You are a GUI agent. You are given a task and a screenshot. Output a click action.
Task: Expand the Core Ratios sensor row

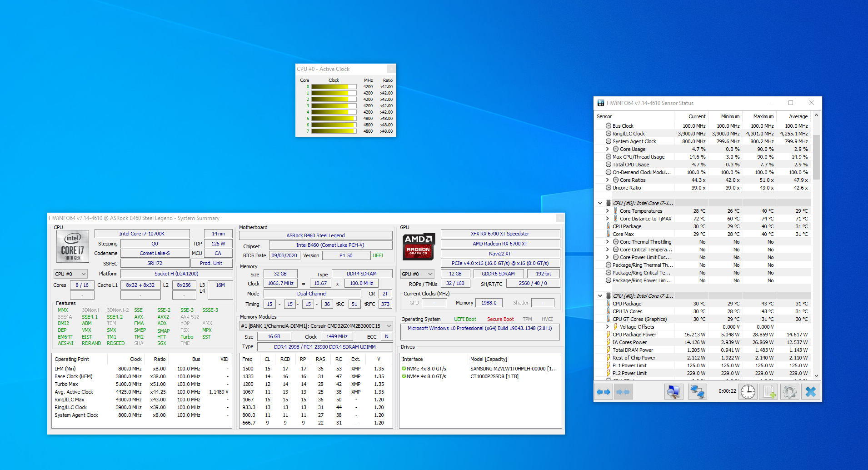tap(608, 180)
